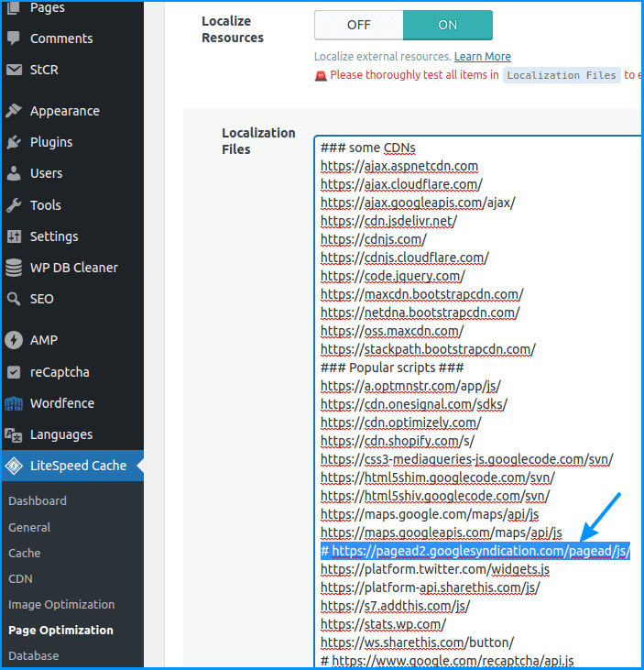
Task: Click the Learn More link
Action: point(483,57)
